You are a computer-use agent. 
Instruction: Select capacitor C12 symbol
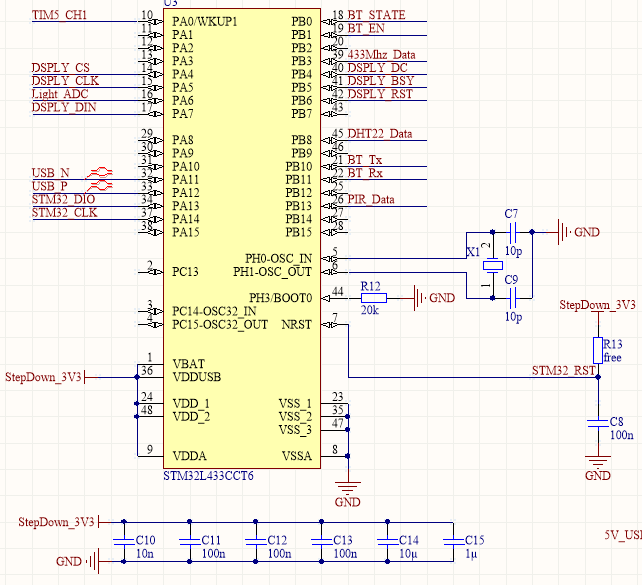tap(255, 542)
